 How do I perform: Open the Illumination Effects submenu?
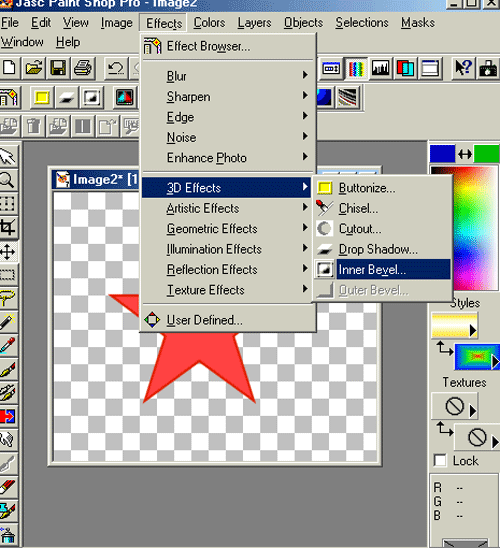[227, 249]
